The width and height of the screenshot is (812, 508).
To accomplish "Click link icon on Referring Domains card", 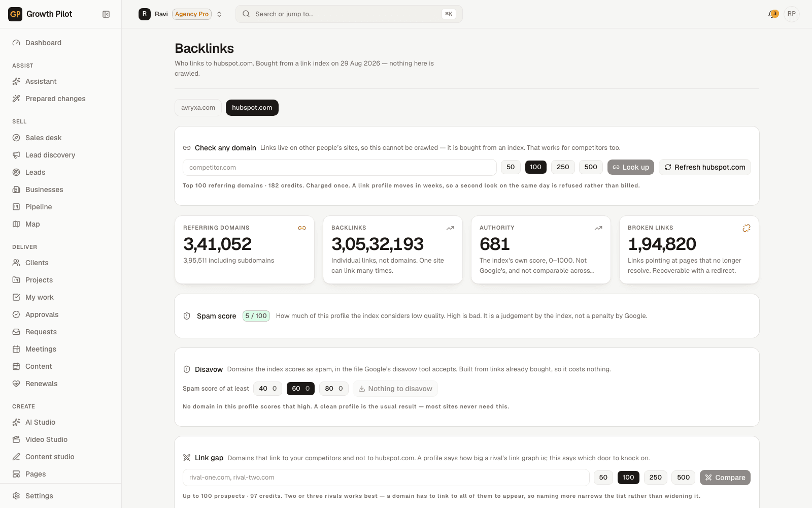I will tap(302, 228).
